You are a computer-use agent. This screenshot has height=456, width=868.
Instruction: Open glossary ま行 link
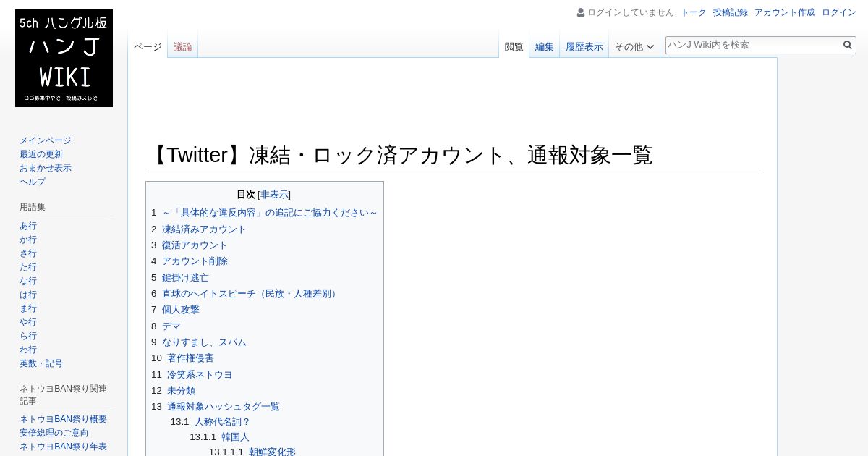[x=28, y=308]
